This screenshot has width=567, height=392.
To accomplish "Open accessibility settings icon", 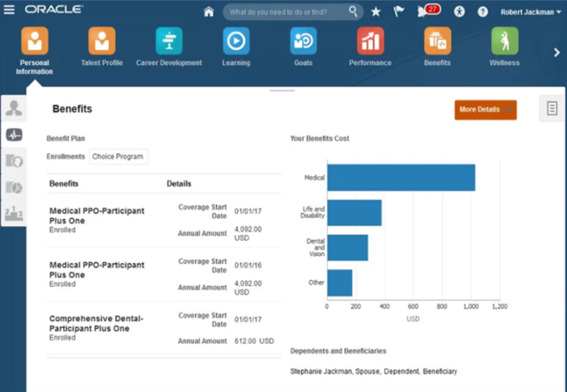I will 460,12.
